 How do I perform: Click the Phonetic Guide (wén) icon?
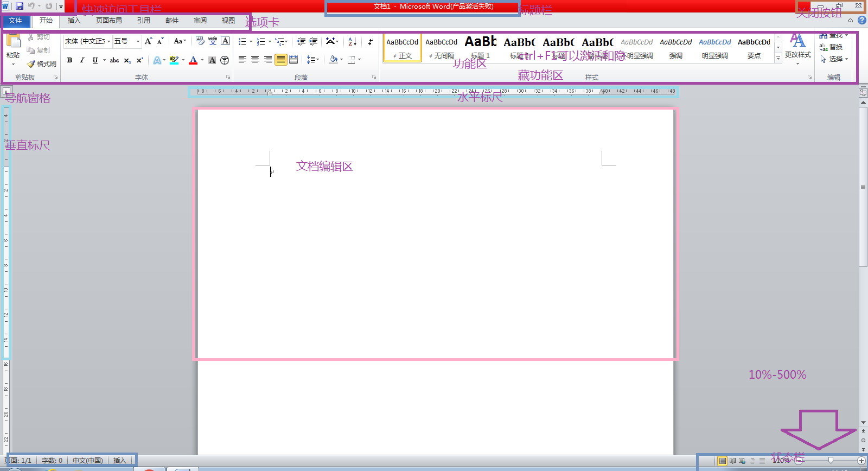pos(213,41)
